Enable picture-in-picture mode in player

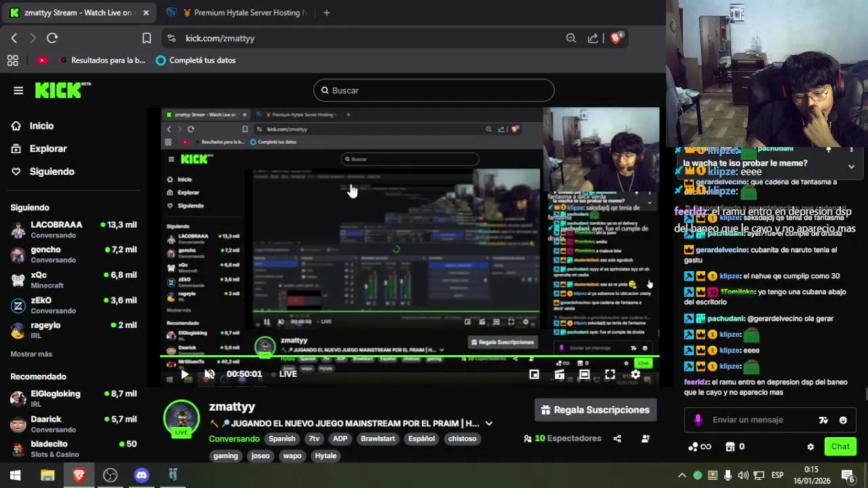tap(534, 374)
